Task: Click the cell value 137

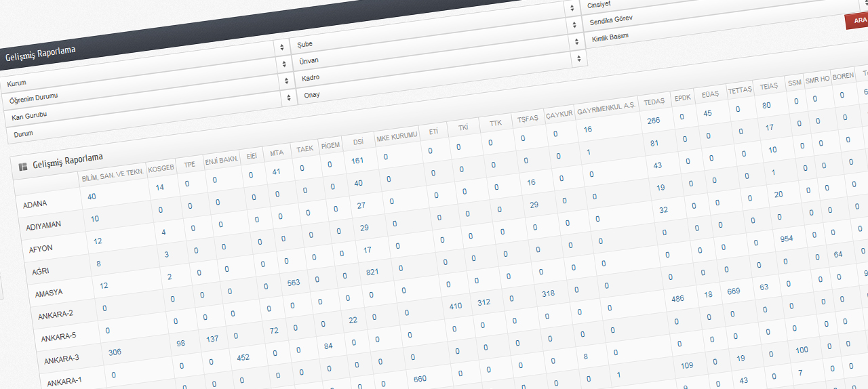Action: coord(212,339)
